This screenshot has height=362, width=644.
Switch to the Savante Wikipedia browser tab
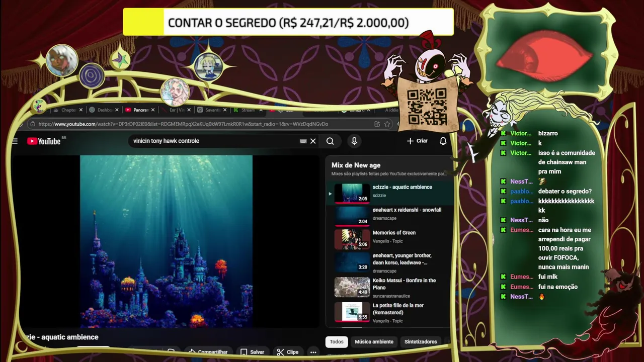click(x=210, y=110)
